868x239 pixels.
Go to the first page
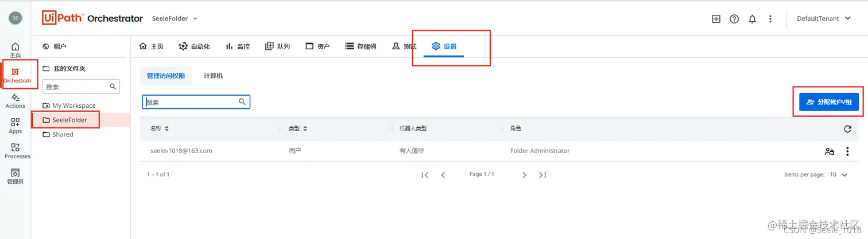point(425,175)
